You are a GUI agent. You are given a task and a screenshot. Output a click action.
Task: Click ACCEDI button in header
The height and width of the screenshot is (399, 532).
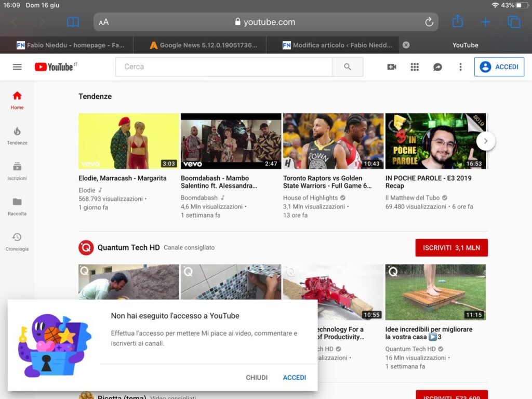499,67
